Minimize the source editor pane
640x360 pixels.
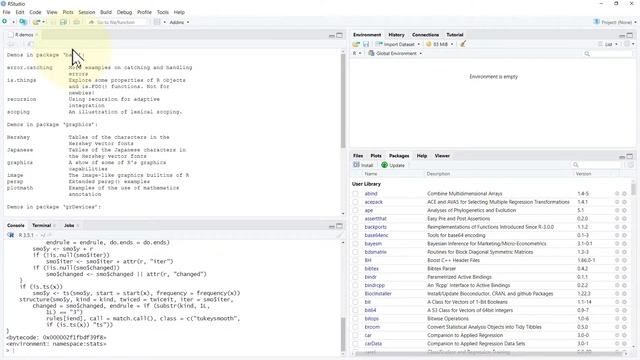click(332, 36)
